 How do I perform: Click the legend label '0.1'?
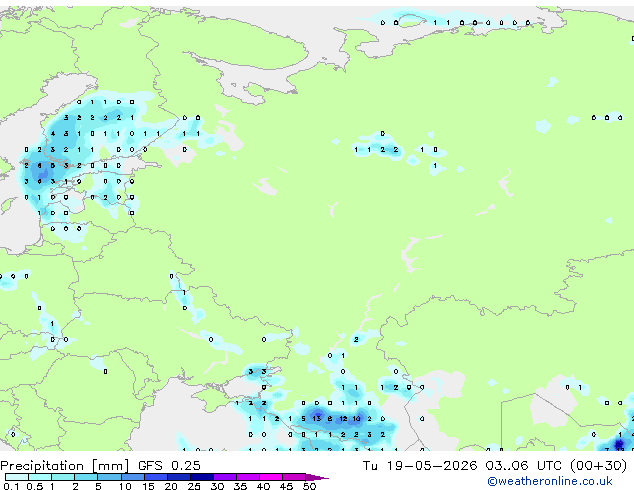(x=11, y=486)
